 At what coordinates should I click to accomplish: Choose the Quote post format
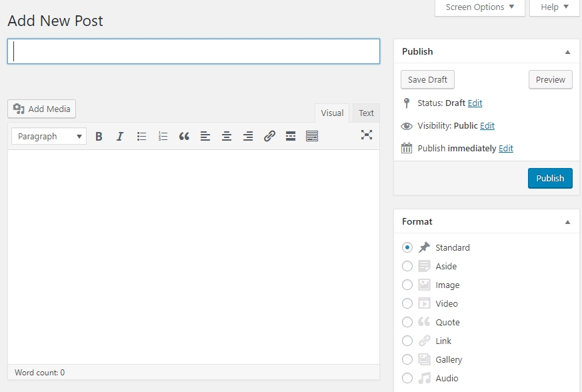407,322
